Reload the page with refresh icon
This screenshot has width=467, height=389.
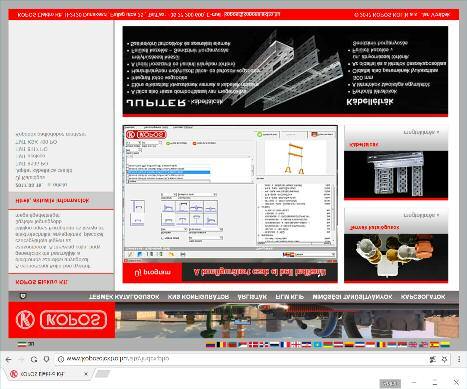point(34,359)
